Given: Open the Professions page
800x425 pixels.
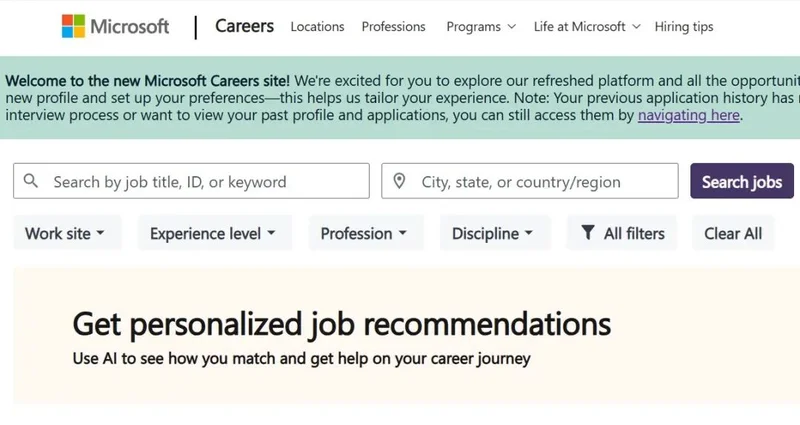Looking at the screenshot, I should tap(393, 27).
